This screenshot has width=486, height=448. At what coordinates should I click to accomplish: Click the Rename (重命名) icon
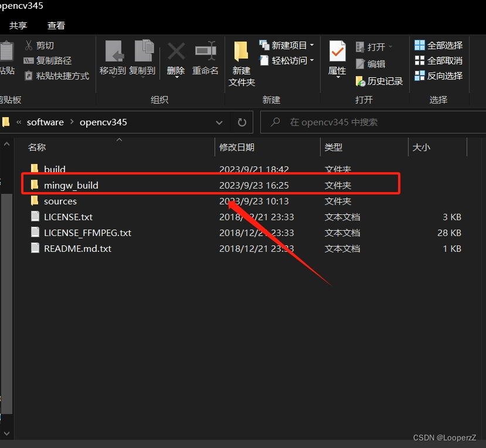click(x=205, y=50)
